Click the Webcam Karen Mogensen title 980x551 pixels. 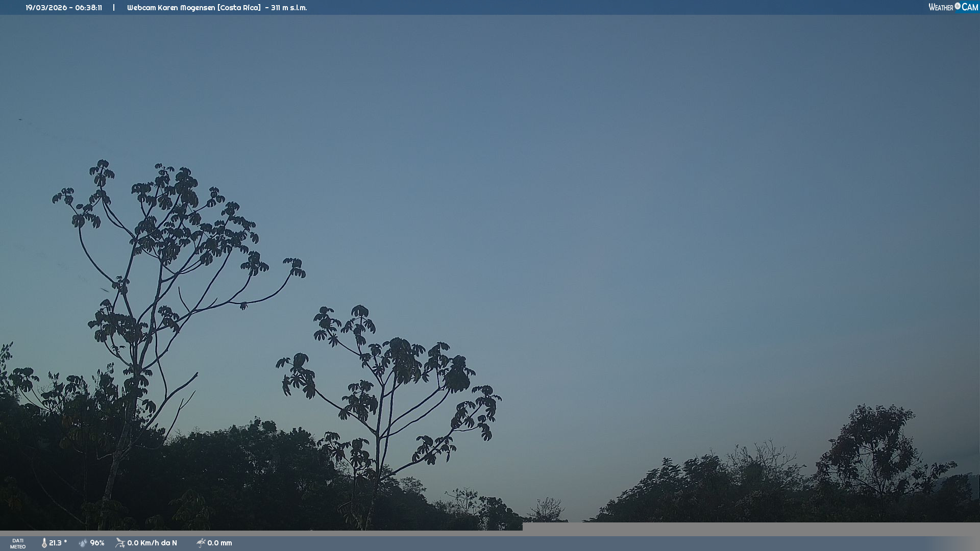click(171, 8)
